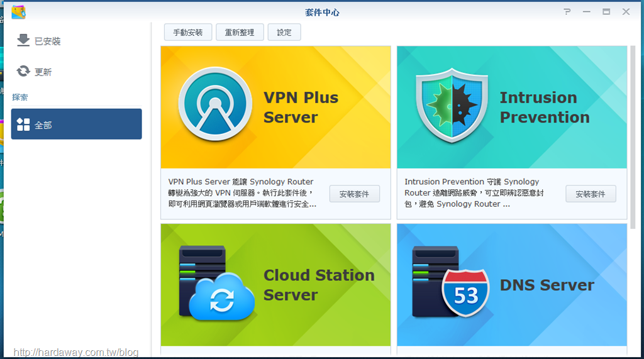Open the DNS Server banner title
The image size is (644, 359).
tap(547, 285)
